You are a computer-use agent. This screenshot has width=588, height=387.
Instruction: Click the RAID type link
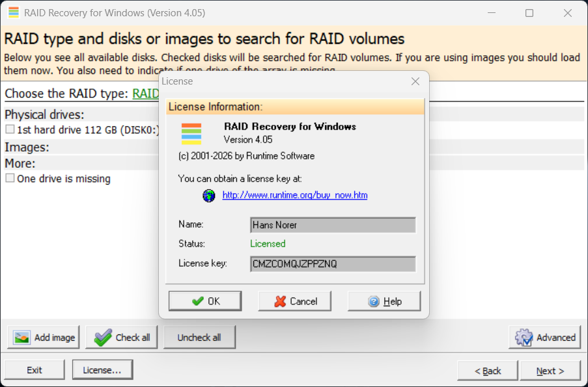(145, 93)
